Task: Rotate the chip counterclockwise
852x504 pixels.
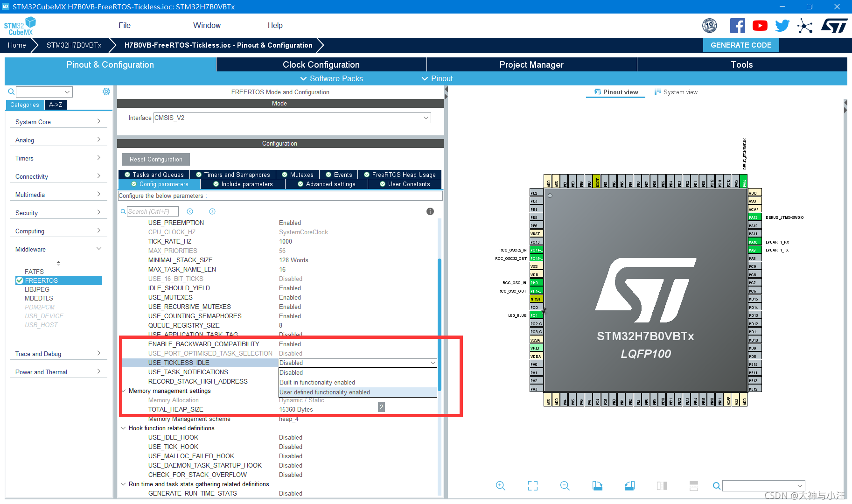Action: (x=629, y=485)
